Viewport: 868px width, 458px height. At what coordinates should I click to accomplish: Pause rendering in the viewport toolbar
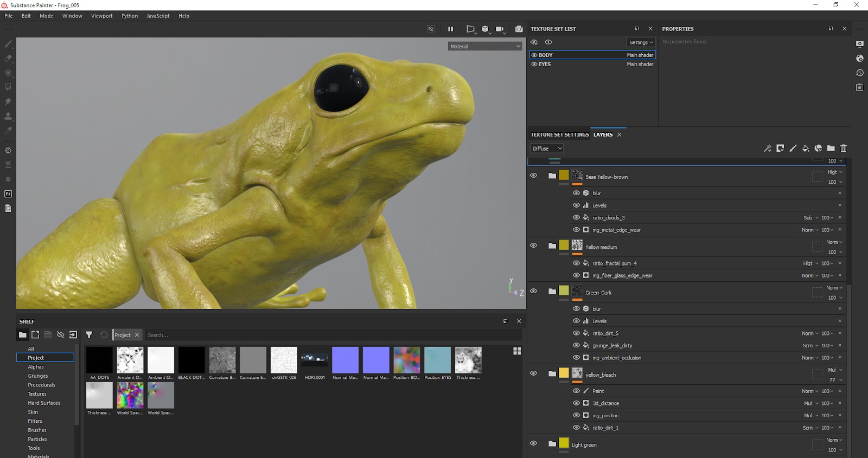[450, 29]
